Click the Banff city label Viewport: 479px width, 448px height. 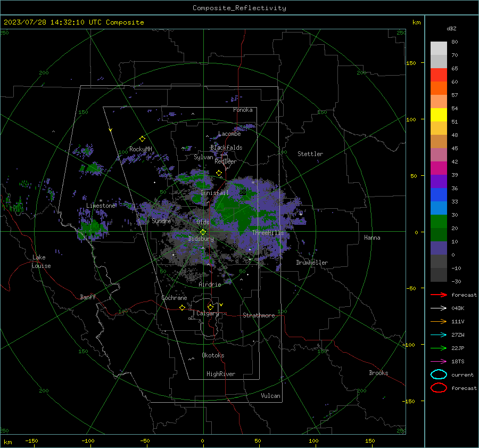[88, 297]
